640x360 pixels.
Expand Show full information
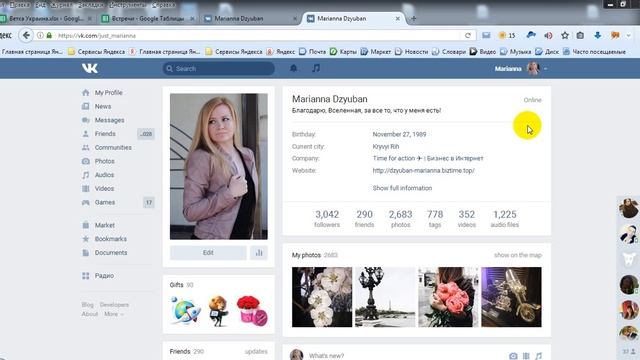point(402,188)
